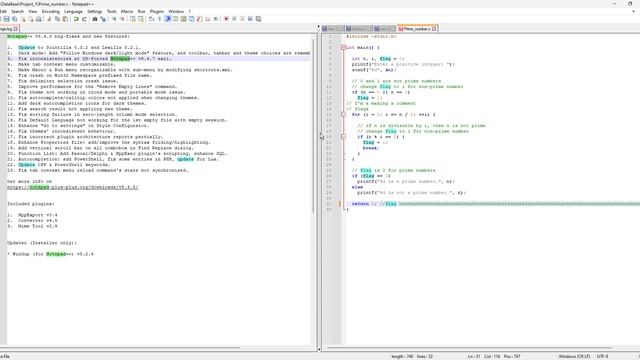Viewport: 640px width, 360px height.
Task: Click Run Macro Multiple Times icon
Action: point(250,19)
